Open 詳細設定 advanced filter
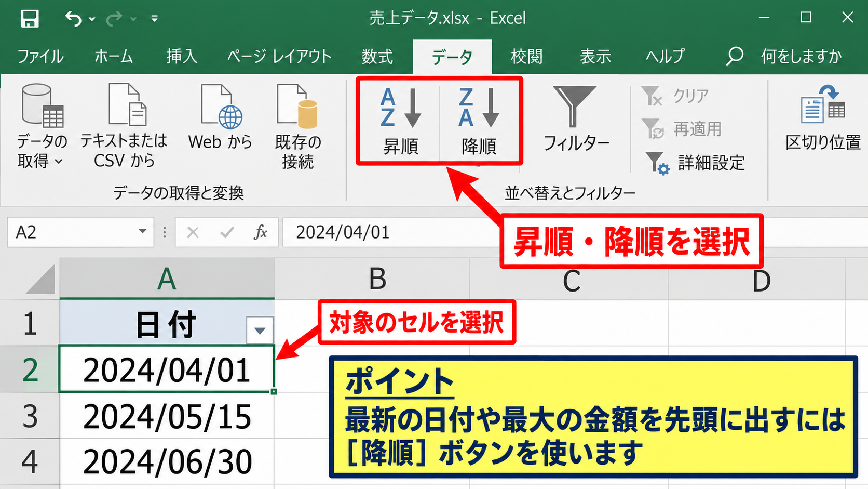This screenshot has width=868, height=489. (x=695, y=163)
